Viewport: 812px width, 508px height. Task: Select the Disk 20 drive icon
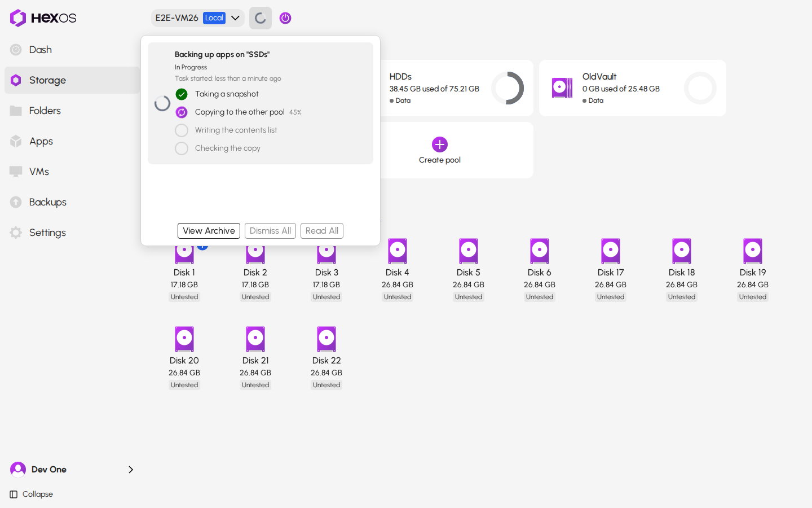pos(184,339)
